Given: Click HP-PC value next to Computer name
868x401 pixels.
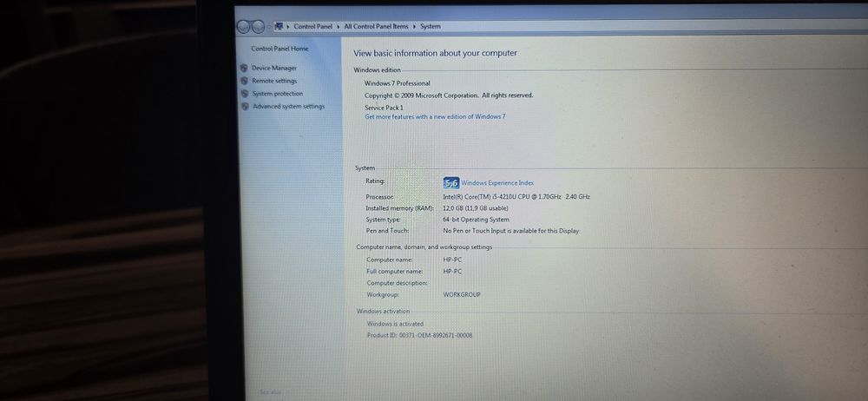Looking at the screenshot, I should [452, 260].
